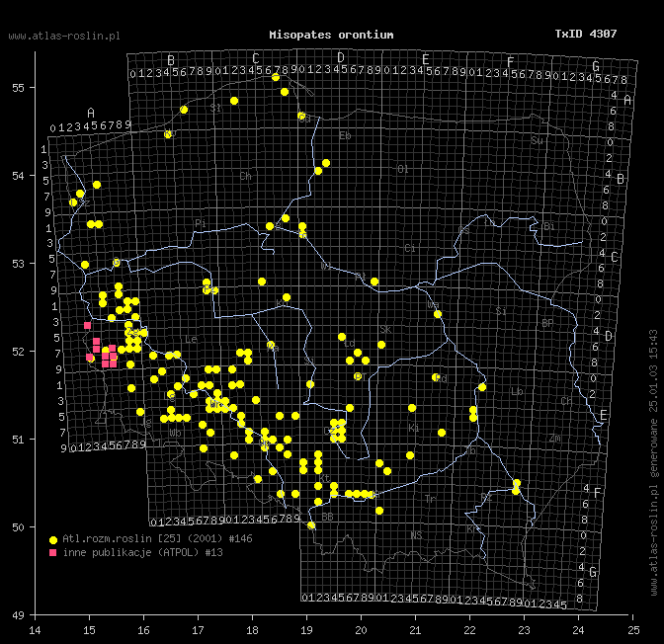Click the 'Lb' city label
Screen dimensions: 664x644
(x=517, y=391)
